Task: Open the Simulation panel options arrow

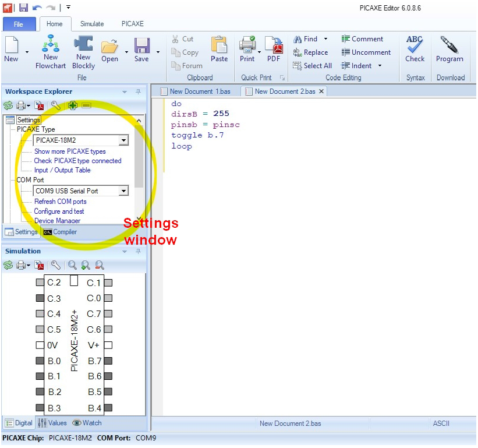Action: [125, 252]
